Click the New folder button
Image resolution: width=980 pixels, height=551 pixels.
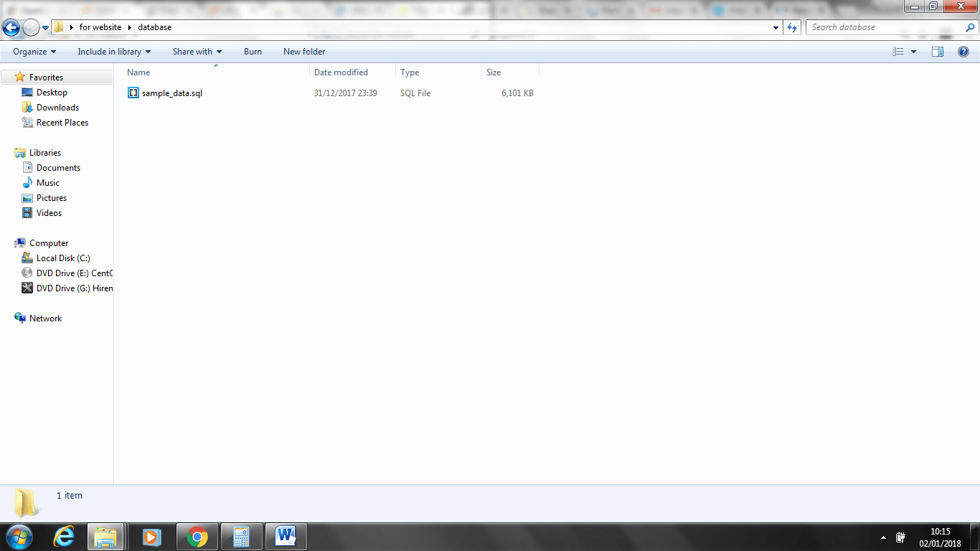[x=304, y=52]
